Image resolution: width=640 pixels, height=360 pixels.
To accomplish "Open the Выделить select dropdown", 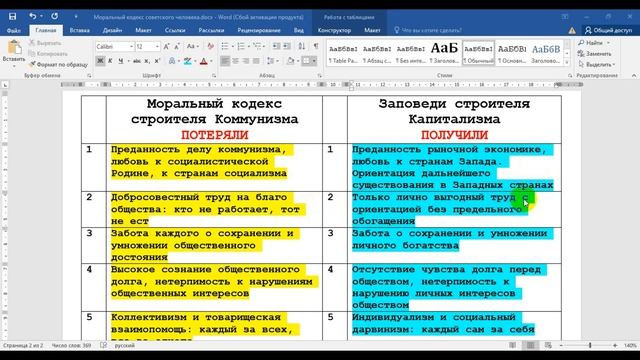I will 597,64.
